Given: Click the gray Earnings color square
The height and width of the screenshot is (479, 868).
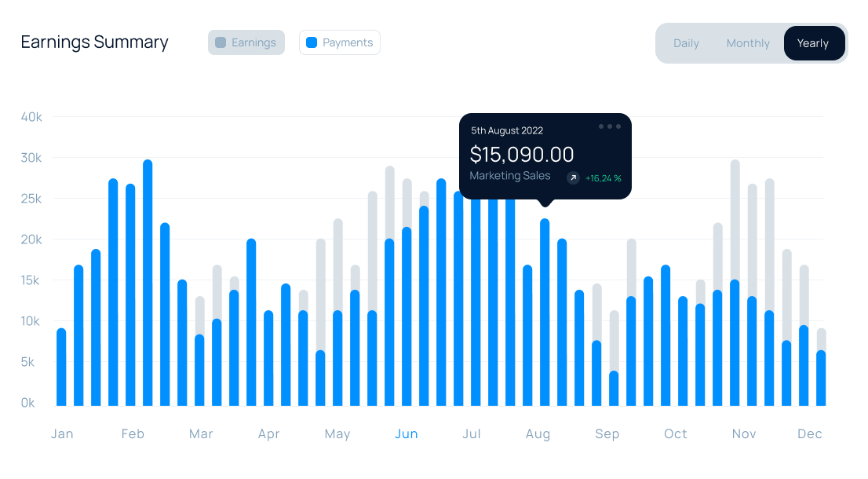Looking at the screenshot, I should point(221,42).
